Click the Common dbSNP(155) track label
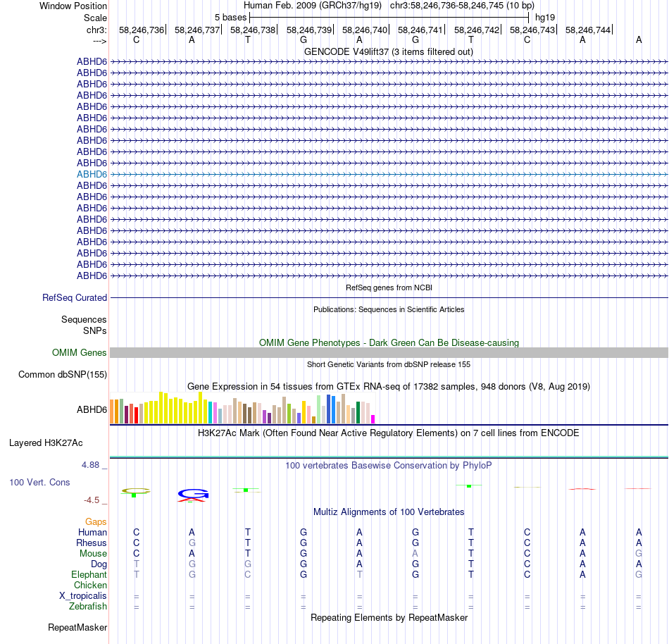The width and height of the screenshot is (669, 644). 63,374
